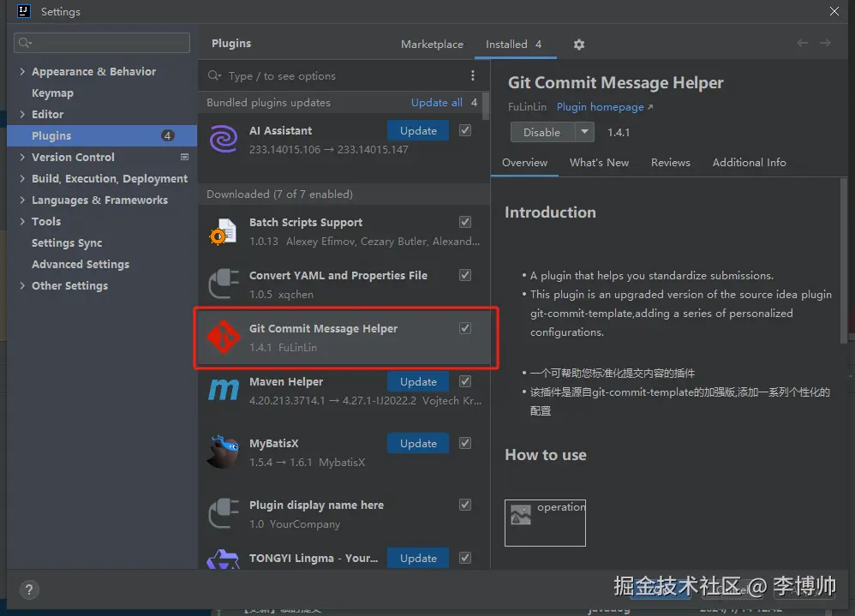Select the Plugins settings entry

tap(102, 135)
